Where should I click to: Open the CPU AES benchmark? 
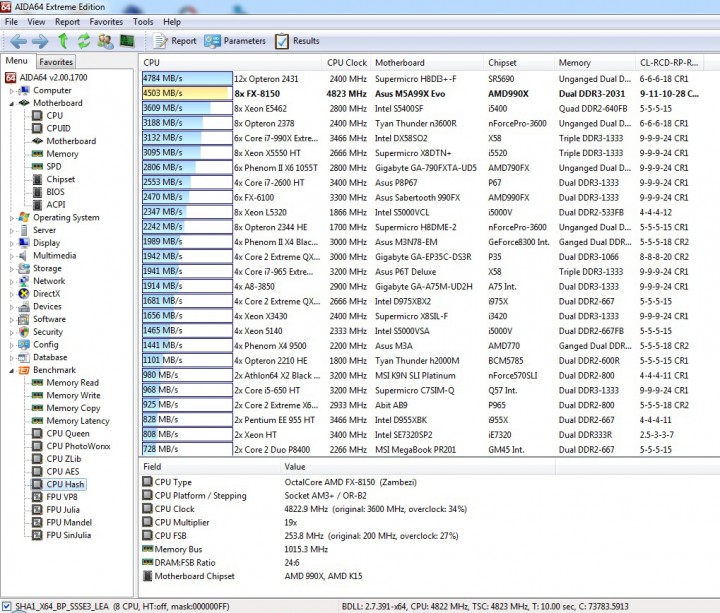tap(56, 472)
